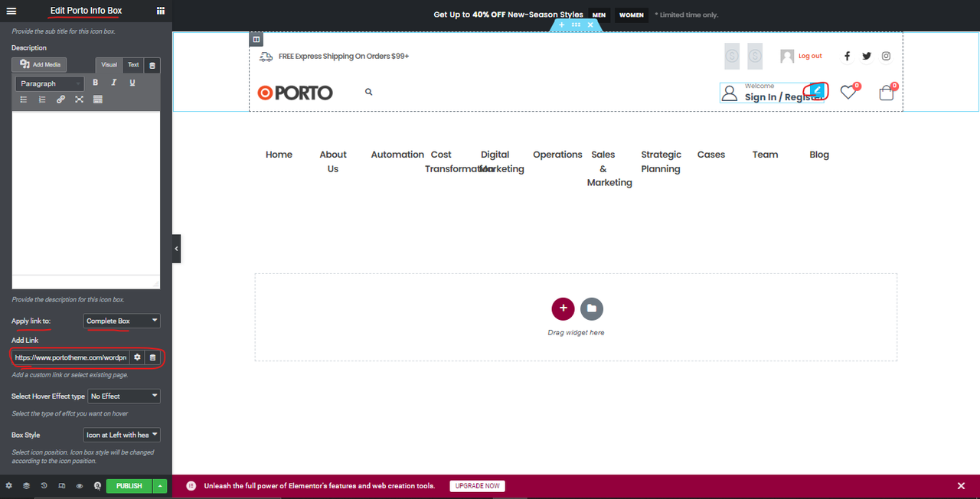
Task: Click inside the description text area
Action: (x=86, y=194)
